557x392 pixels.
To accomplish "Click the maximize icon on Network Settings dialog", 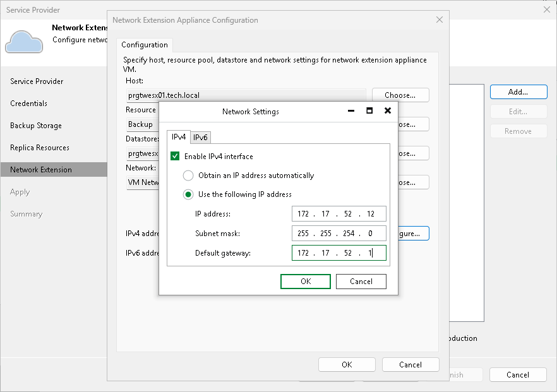I will coord(369,111).
